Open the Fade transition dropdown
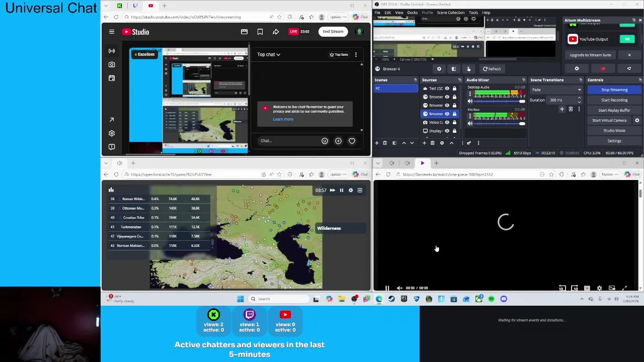The width and height of the screenshot is (644, 362). [556, 90]
